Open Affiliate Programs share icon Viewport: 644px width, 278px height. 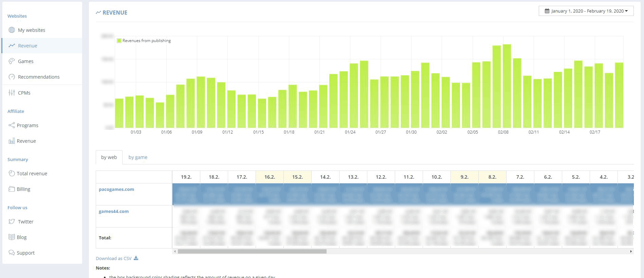coord(12,125)
